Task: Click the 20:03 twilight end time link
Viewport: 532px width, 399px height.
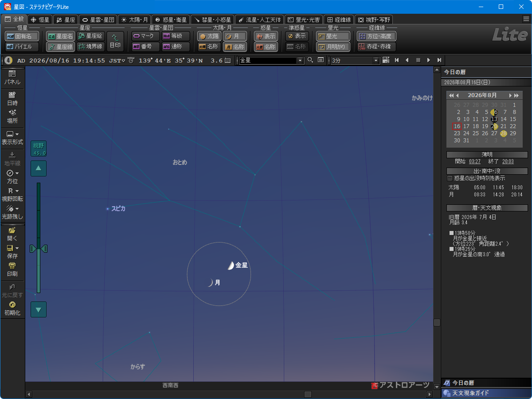Action: (508, 161)
